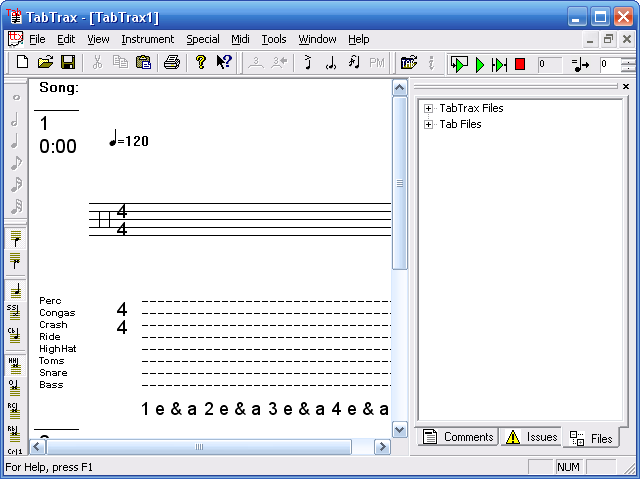Switch to the Comments tab
This screenshot has height=479, width=640.
(458, 437)
